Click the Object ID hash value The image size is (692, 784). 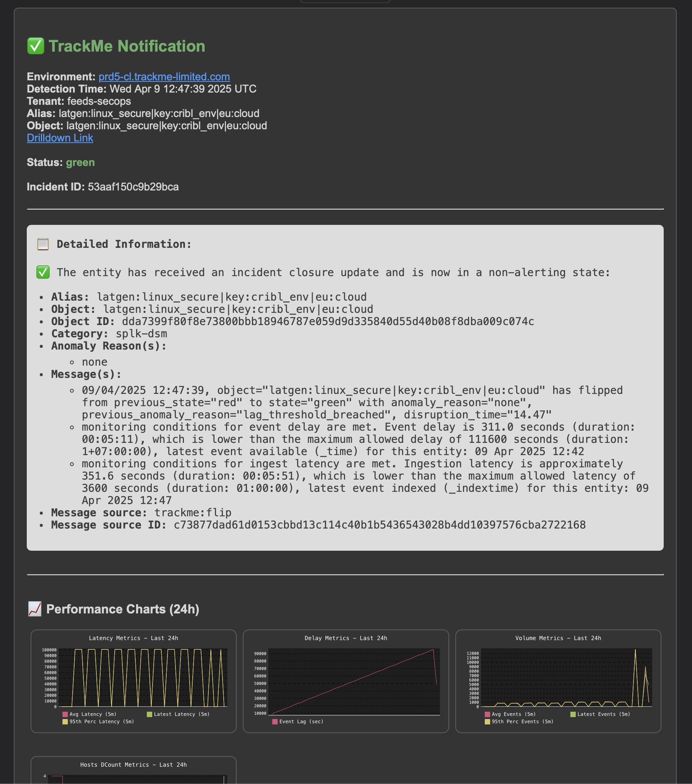point(328,321)
